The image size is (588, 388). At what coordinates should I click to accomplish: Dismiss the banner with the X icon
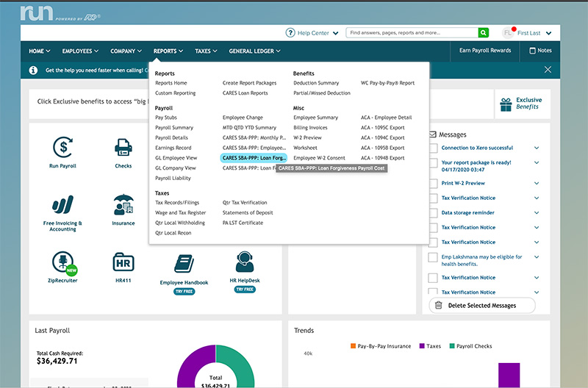tap(548, 70)
